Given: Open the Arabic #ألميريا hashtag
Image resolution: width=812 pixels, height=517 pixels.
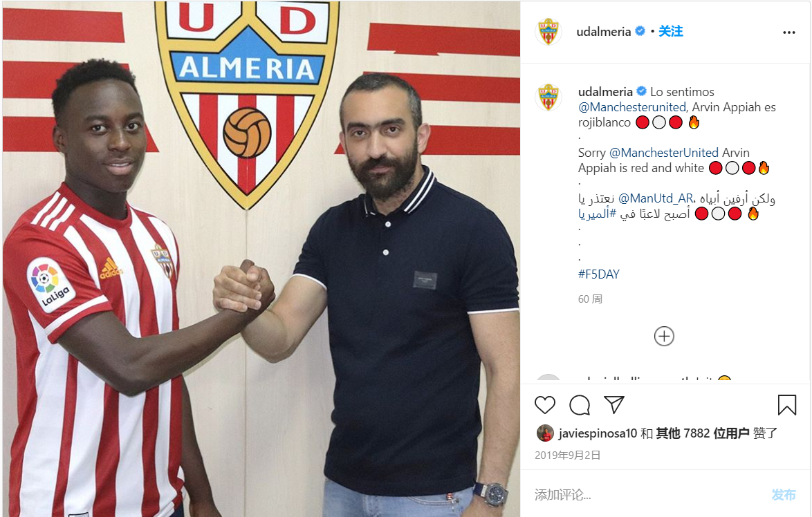Looking at the screenshot, I should pos(597,214).
